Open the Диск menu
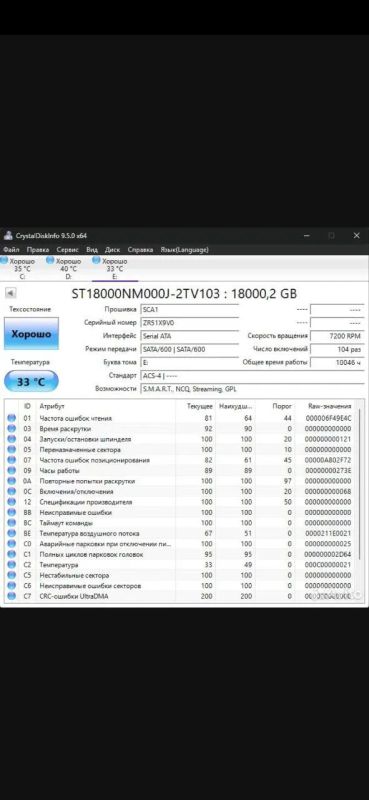The width and height of the screenshot is (369, 800). pyautogui.click(x=112, y=249)
